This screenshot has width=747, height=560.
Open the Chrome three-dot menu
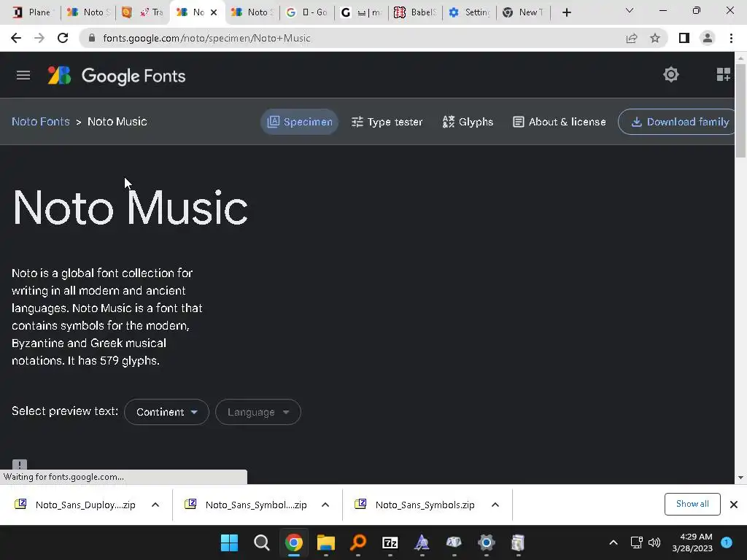[x=731, y=38]
